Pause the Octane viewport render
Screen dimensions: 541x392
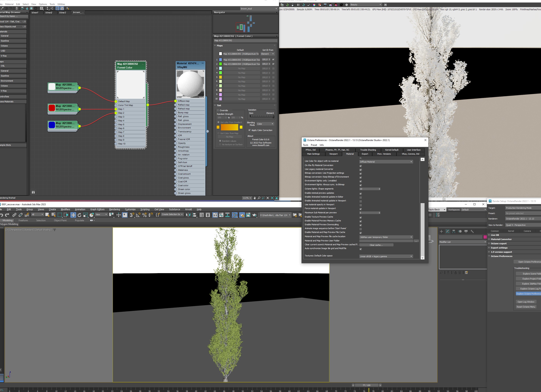pos(298,5)
